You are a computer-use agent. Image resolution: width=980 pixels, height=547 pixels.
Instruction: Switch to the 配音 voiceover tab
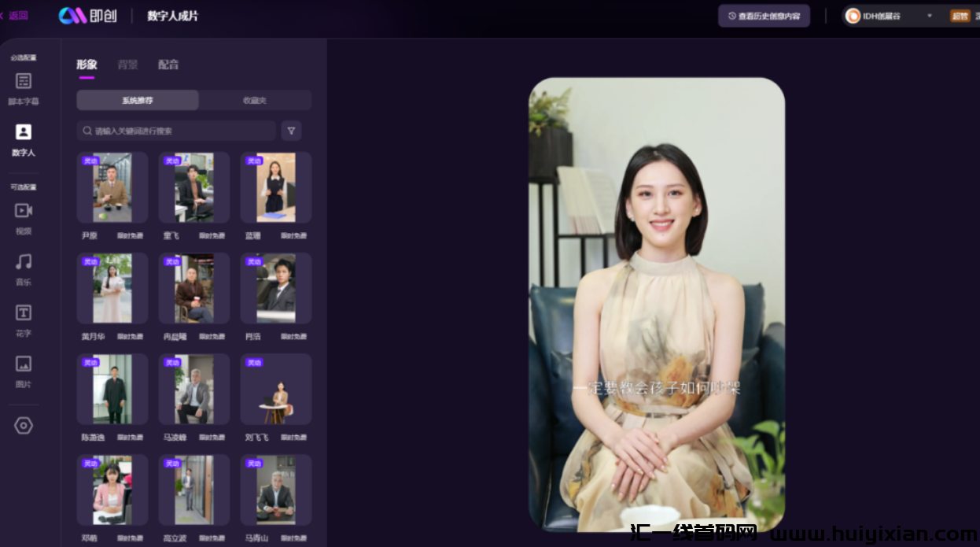(x=168, y=65)
